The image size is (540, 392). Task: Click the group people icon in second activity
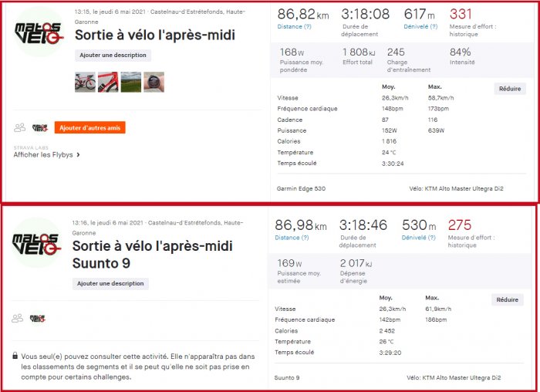point(17,318)
